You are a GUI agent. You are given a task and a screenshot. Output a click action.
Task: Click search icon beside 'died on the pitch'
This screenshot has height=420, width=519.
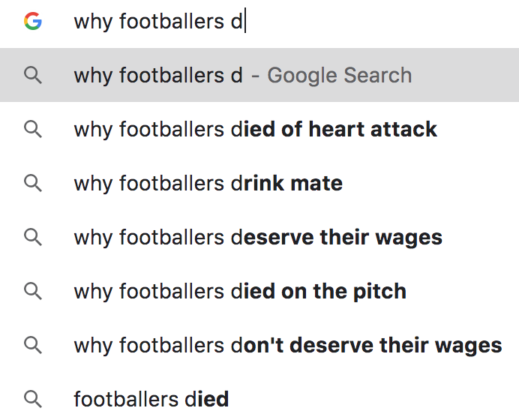[33, 291]
